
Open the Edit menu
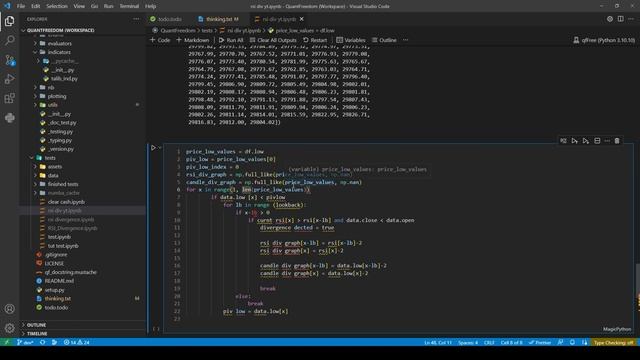(36, 6)
